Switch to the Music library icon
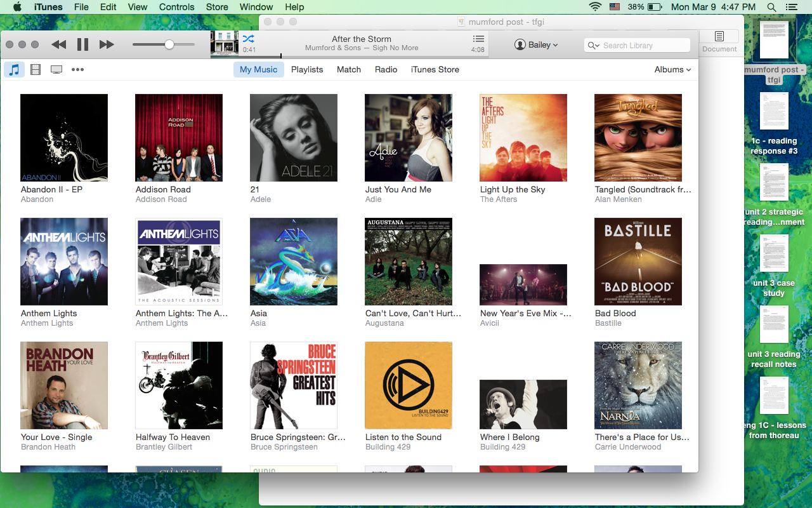Screen dimensions: 812x508 pos(14,70)
